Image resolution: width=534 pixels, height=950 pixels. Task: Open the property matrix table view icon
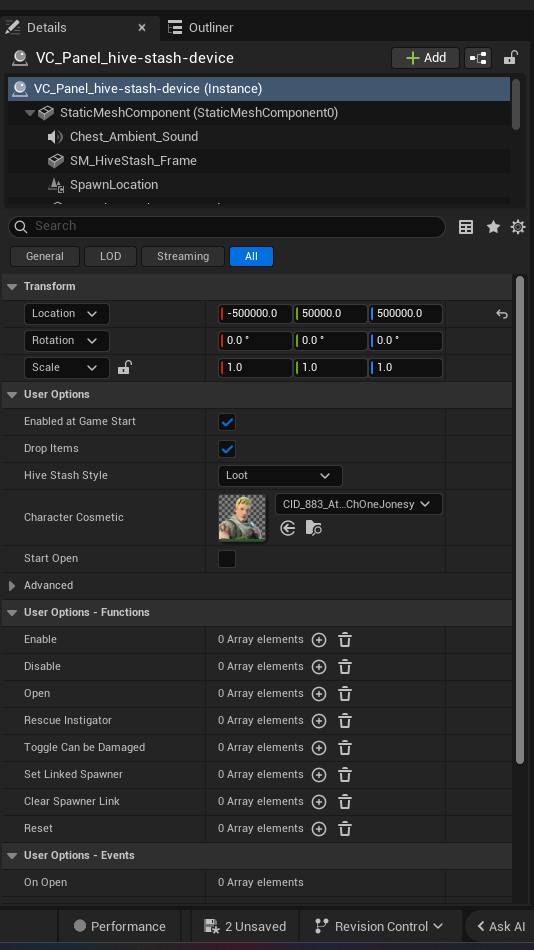coord(466,227)
